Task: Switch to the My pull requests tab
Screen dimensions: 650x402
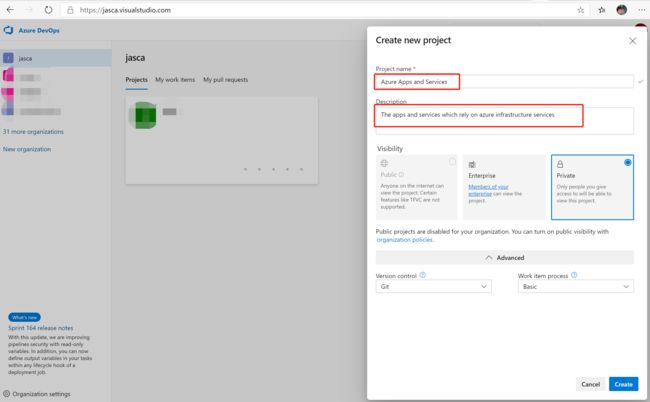Action: [226, 80]
